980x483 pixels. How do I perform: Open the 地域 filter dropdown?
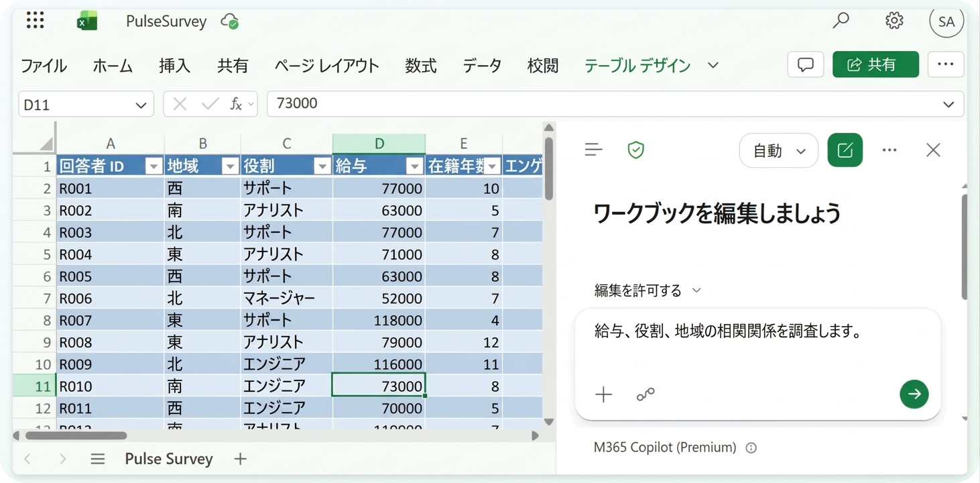coord(231,166)
